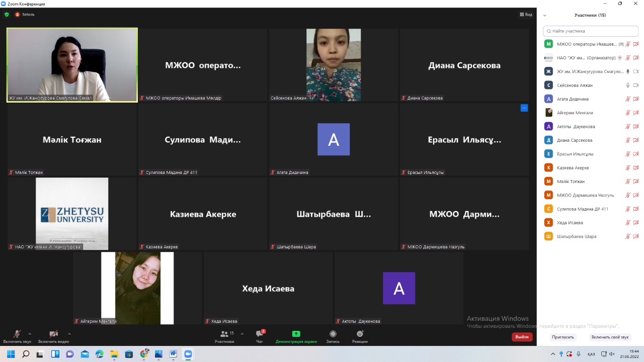
Task: Click the Найти участника search field
Action: [x=591, y=31]
